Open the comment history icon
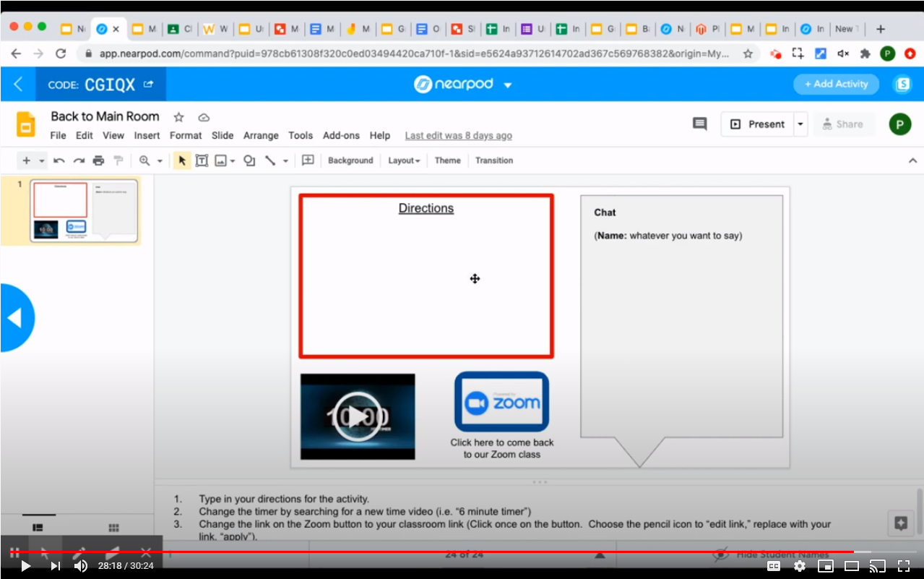 (x=699, y=124)
